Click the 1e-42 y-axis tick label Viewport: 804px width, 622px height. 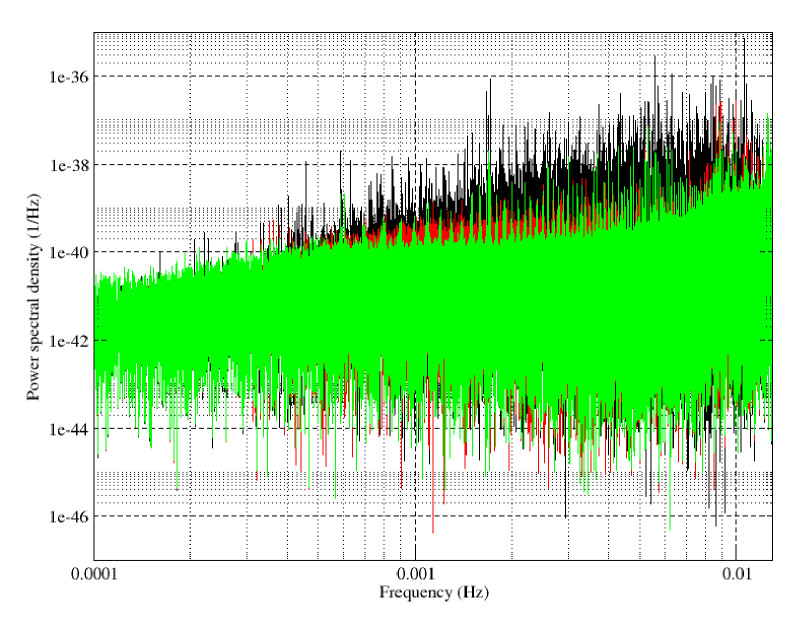coord(69,341)
